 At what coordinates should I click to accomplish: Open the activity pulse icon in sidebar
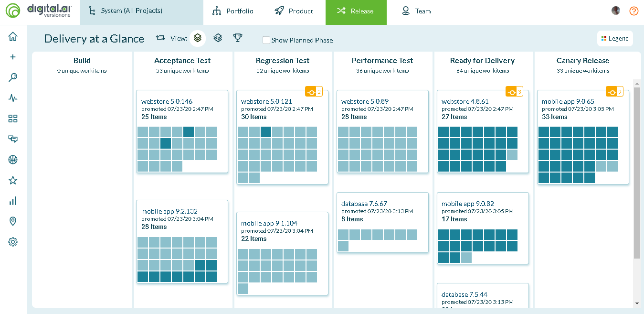(x=13, y=98)
